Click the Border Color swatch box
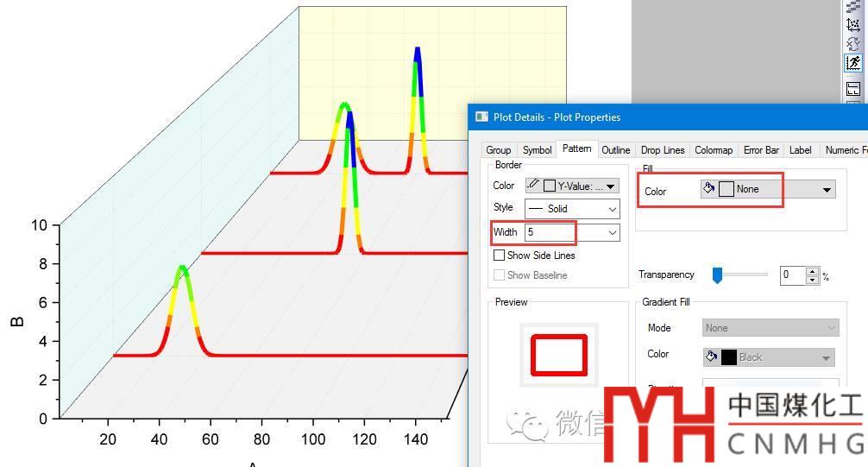The width and height of the screenshot is (868, 467). click(549, 186)
